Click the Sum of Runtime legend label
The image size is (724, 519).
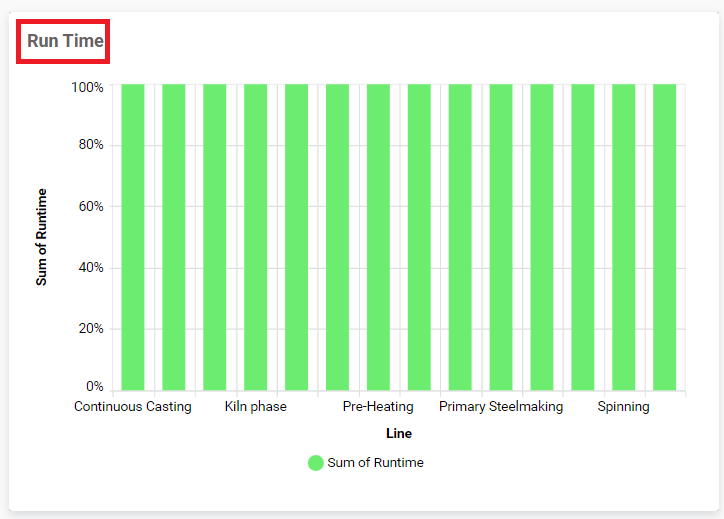click(375, 463)
